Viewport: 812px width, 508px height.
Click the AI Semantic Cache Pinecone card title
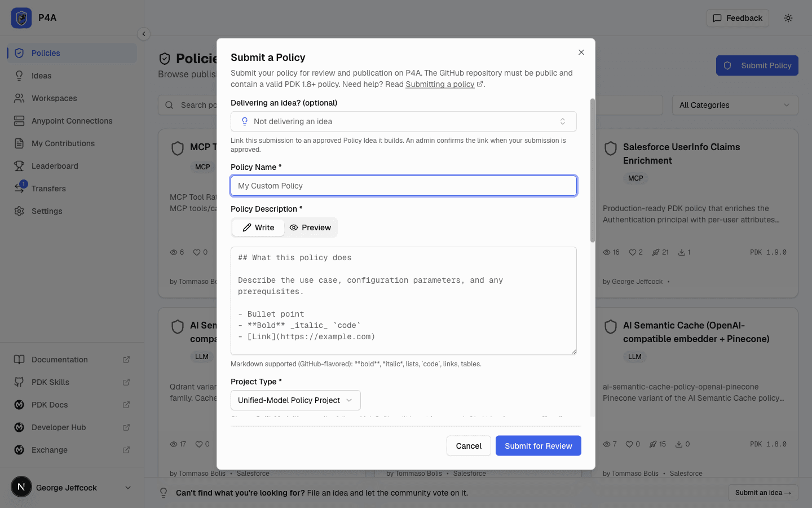pyautogui.click(x=696, y=332)
